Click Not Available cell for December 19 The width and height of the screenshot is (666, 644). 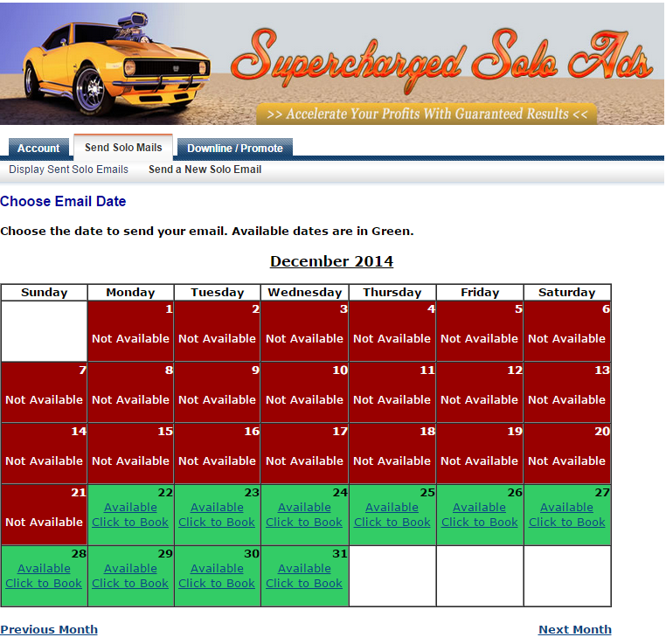(x=480, y=454)
